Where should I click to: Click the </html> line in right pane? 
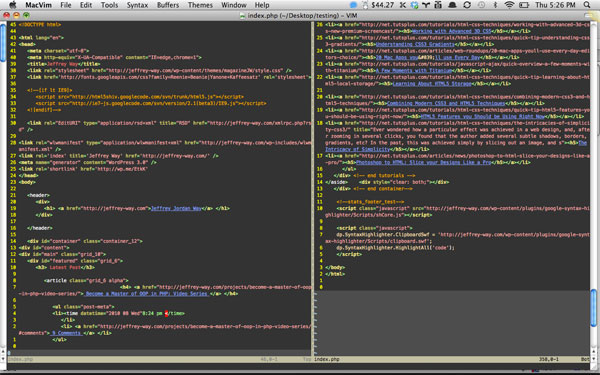pos(335,274)
